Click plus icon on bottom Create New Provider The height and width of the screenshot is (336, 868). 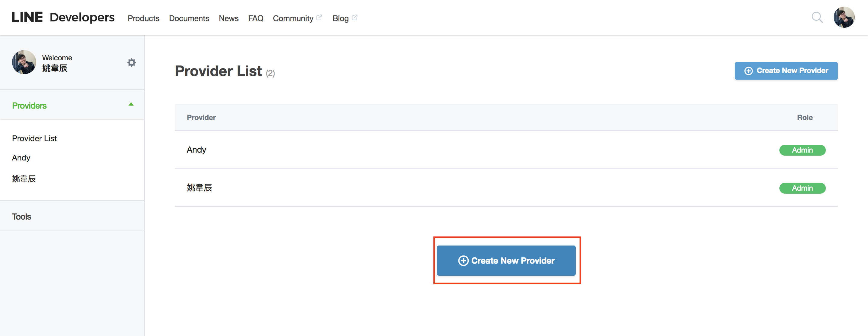tap(463, 261)
